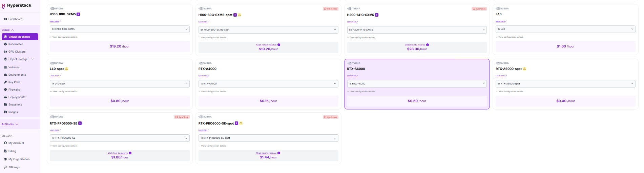This screenshot has height=173, width=644.
Task: Expand the AI Studio sidebar section
Action: pyautogui.click(x=17, y=124)
